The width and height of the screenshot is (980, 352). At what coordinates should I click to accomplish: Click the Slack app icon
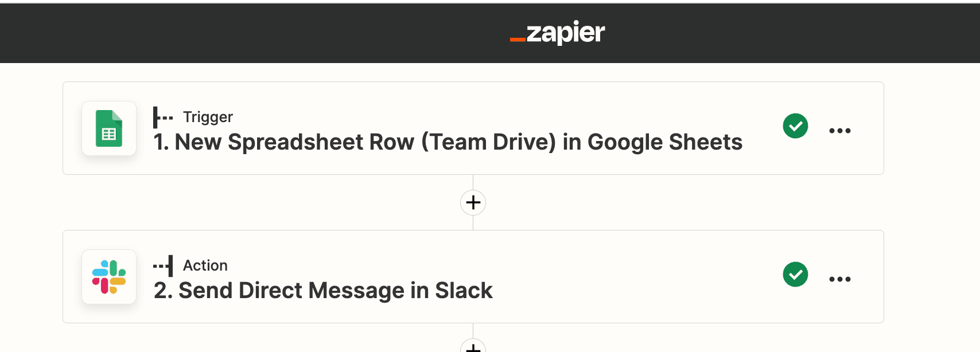click(x=109, y=277)
